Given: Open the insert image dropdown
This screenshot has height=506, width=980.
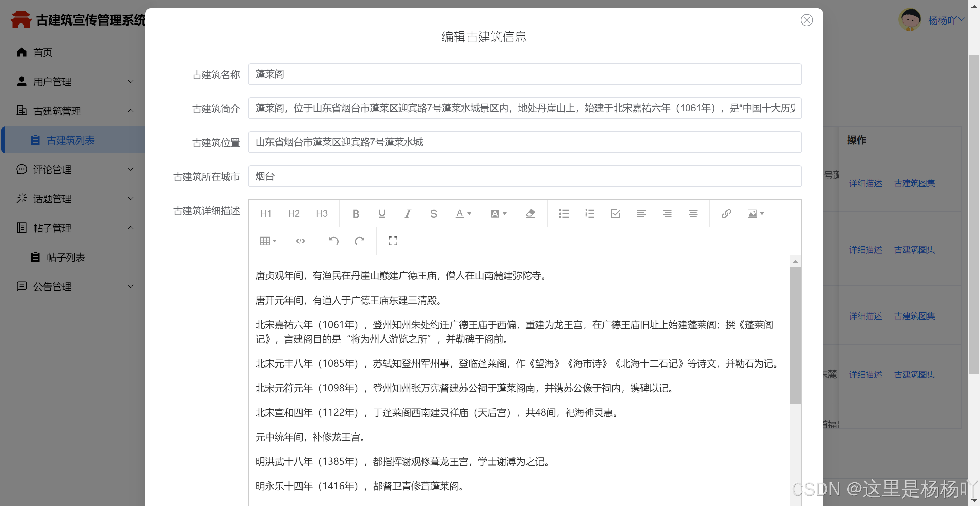Looking at the screenshot, I should pos(755,214).
